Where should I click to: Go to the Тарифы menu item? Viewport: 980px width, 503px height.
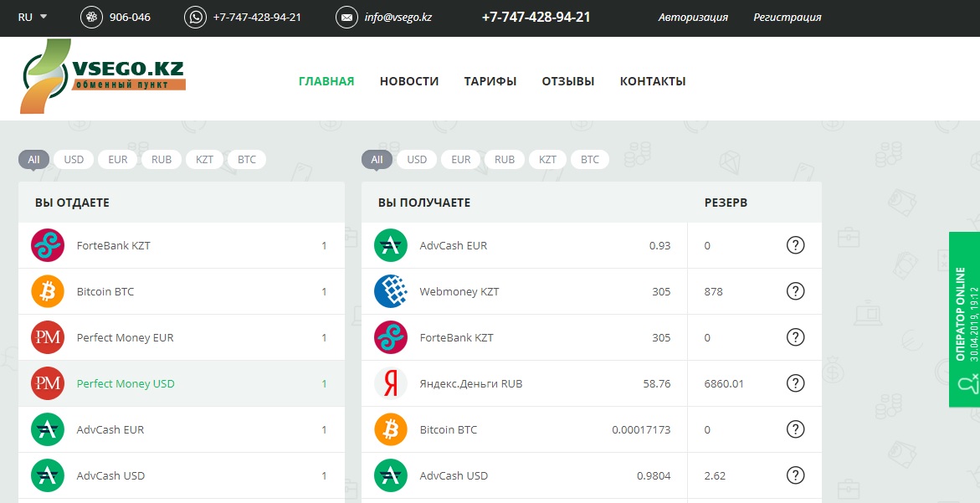pyautogui.click(x=490, y=81)
